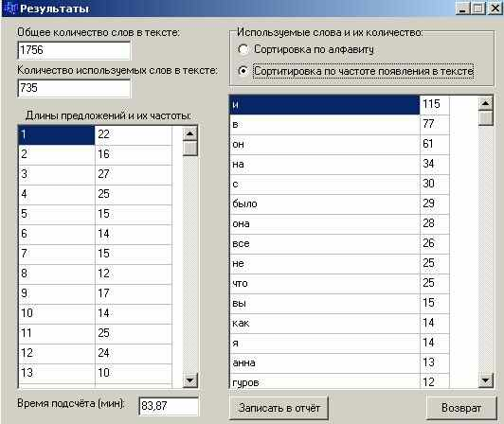Click down arrow of words list scrollbar
This screenshot has width=504, height=424.
[485, 380]
